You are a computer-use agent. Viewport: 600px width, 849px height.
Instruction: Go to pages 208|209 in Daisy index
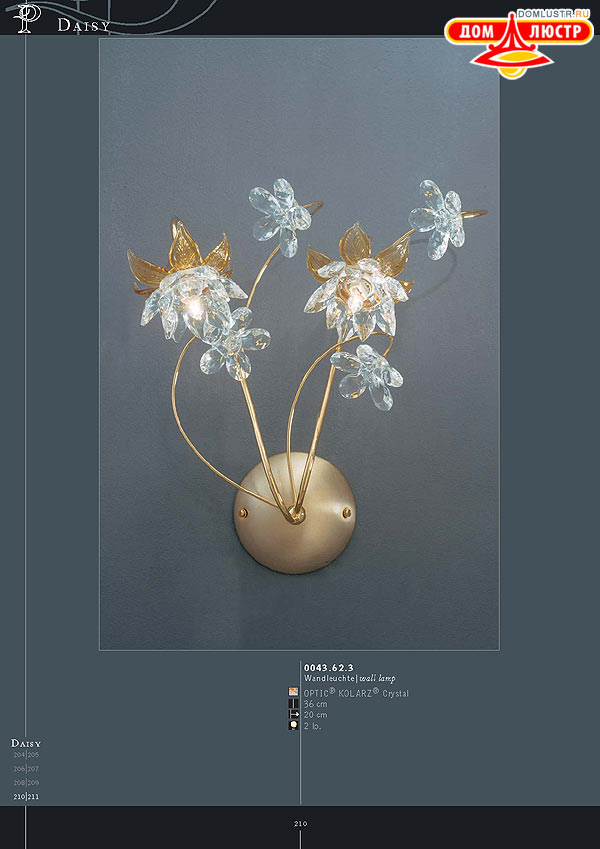tap(26, 782)
